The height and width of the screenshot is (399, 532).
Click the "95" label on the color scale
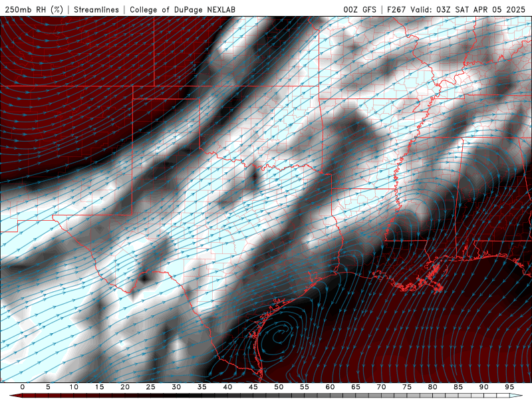click(x=509, y=387)
